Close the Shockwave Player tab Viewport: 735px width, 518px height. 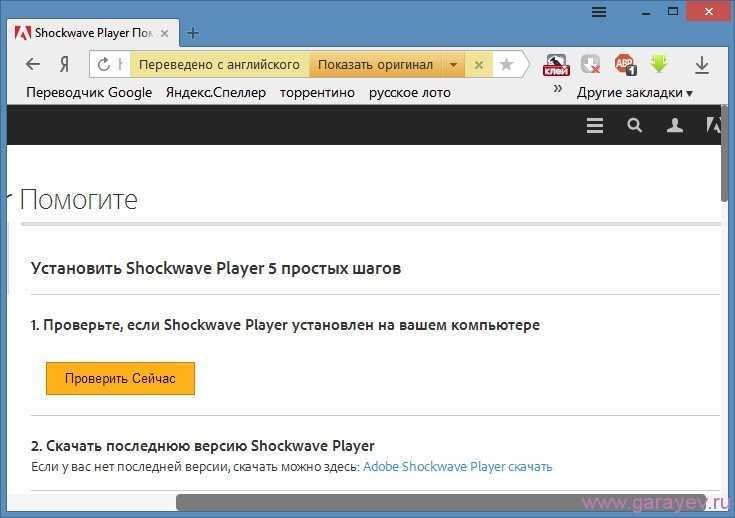(165, 33)
